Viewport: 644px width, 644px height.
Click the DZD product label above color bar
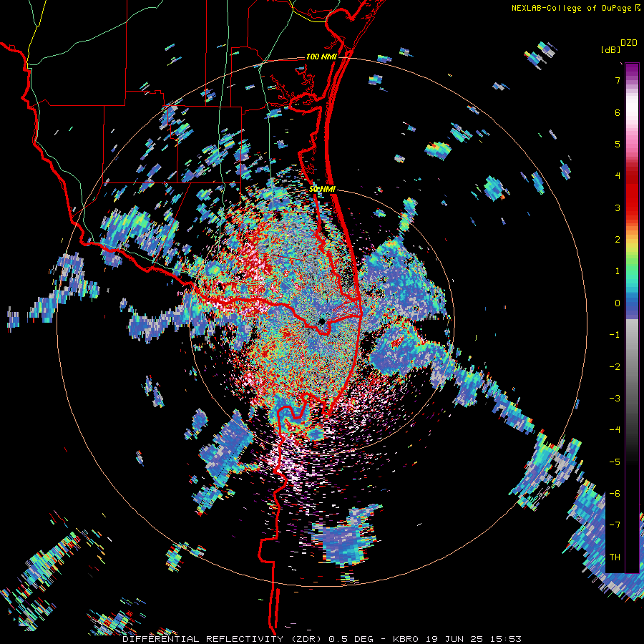point(629,43)
